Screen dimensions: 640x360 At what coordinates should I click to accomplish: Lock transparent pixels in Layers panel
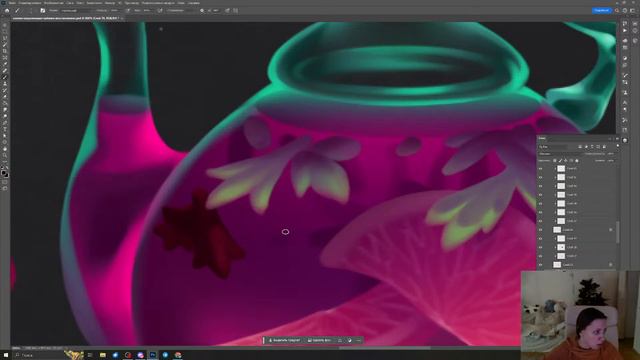(x=555, y=161)
